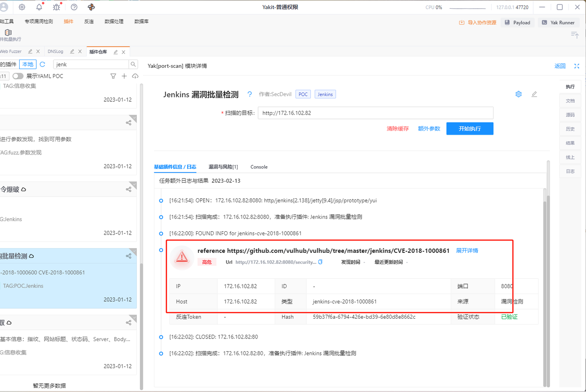Toggle fullscreen for module details
The width and height of the screenshot is (586, 392).
click(577, 66)
